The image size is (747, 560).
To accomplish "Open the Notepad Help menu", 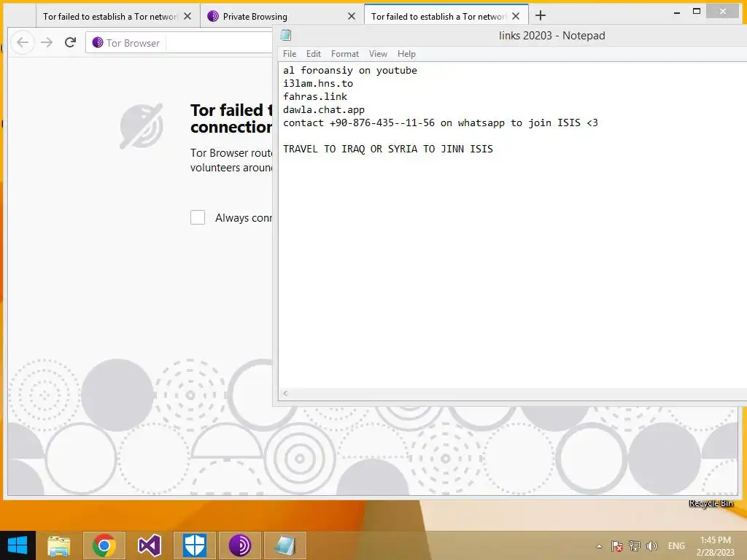I will tap(406, 54).
